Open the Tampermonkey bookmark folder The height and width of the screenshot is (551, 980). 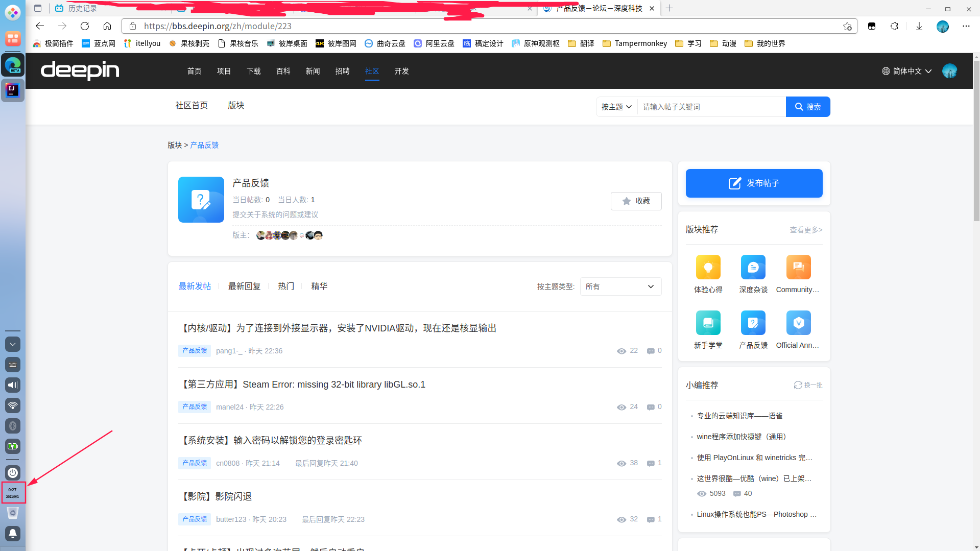pos(635,43)
